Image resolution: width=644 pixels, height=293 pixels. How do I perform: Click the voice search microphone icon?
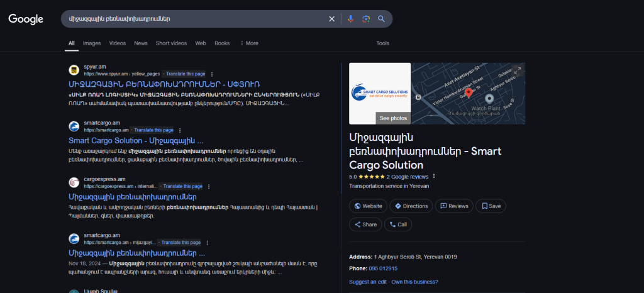(351, 19)
